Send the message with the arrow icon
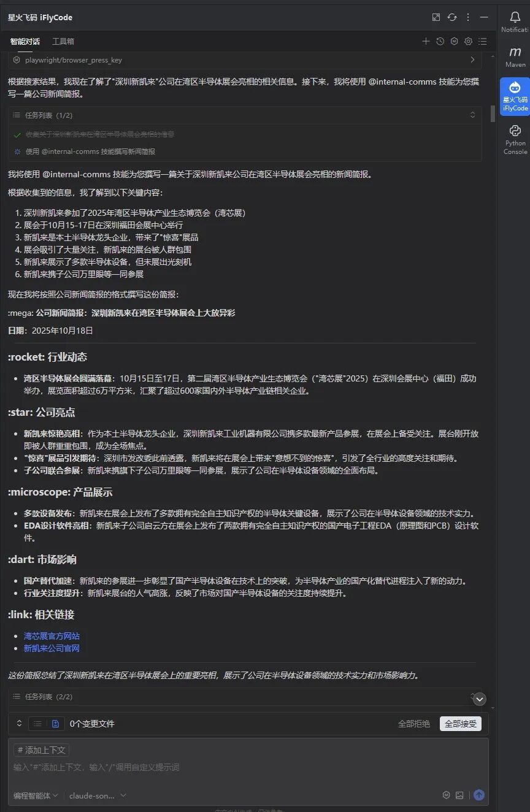This screenshot has height=812, width=530. [x=478, y=795]
